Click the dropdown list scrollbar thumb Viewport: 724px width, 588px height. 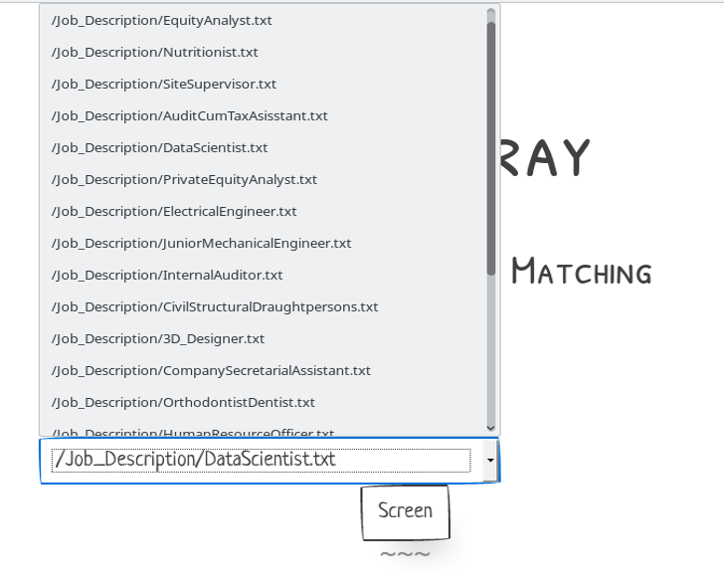(491, 149)
